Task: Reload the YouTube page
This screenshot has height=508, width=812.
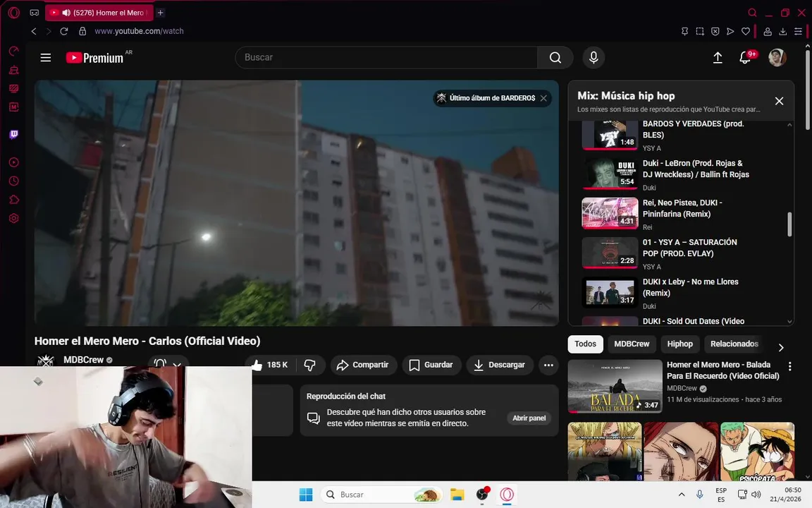Action: pos(63,31)
